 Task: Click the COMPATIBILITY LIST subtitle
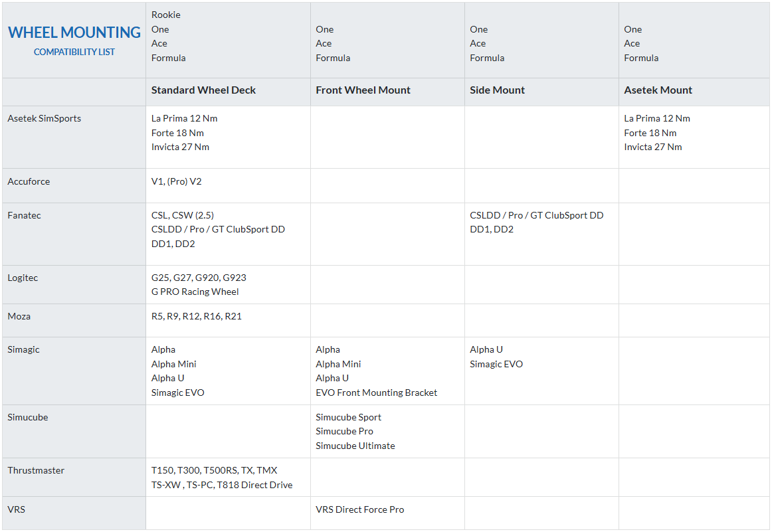74,52
